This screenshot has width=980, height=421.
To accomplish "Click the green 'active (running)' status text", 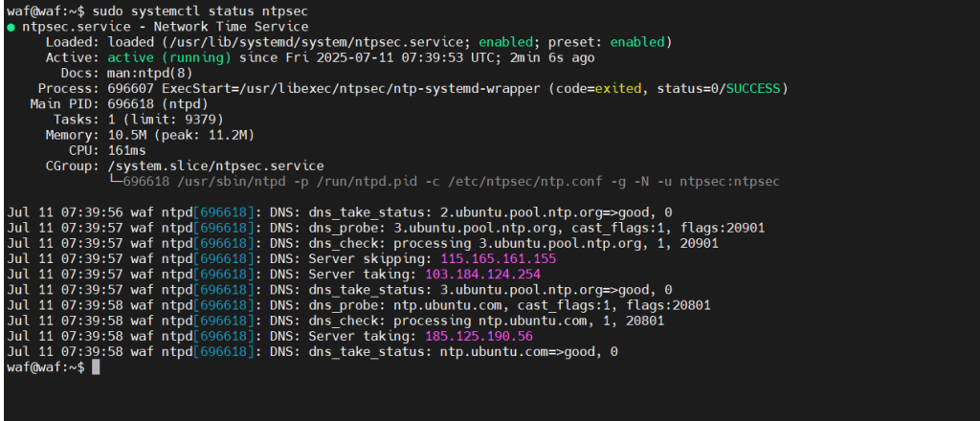I will click(x=169, y=58).
